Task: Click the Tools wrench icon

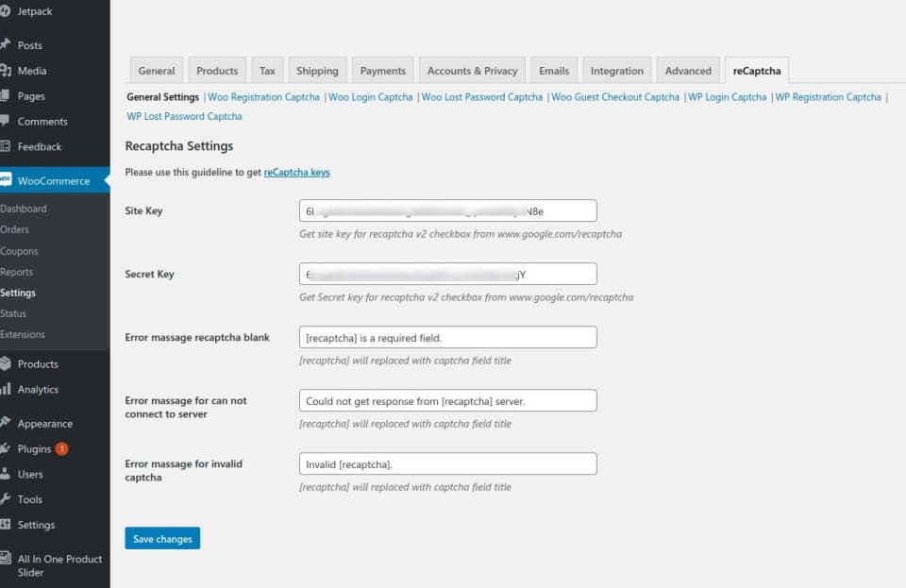Action: pyautogui.click(x=6, y=498)
